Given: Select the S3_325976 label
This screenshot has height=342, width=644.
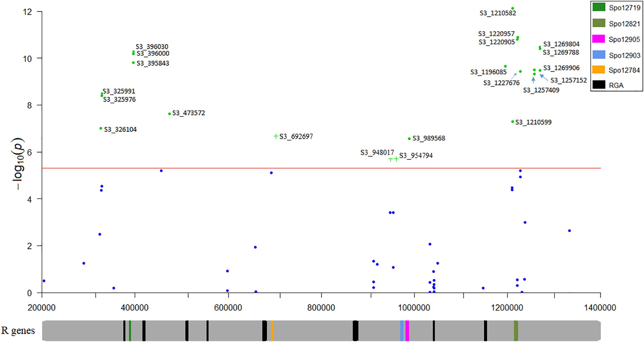Looking at the screenshot, I should (119, 99).
